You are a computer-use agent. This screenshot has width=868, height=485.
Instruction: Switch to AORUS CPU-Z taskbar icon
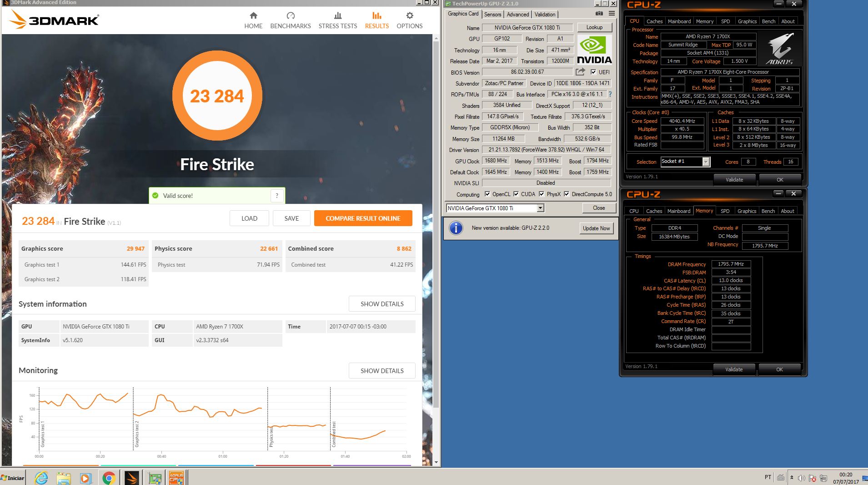click(176, 478)
